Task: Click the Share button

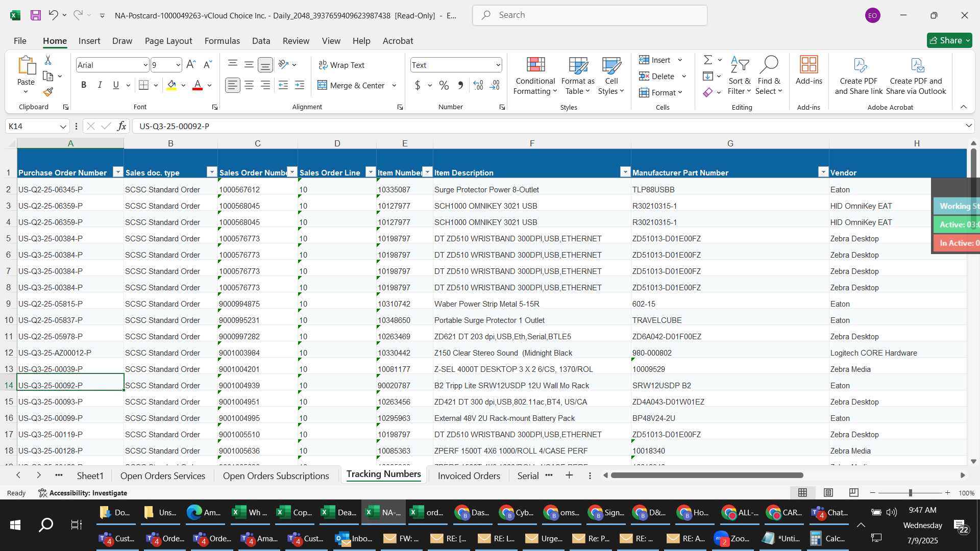Action: pos(949,40)
